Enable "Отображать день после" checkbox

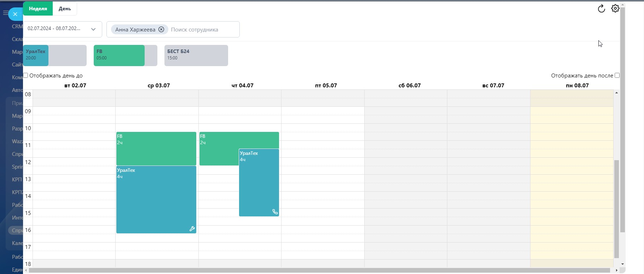617,75
